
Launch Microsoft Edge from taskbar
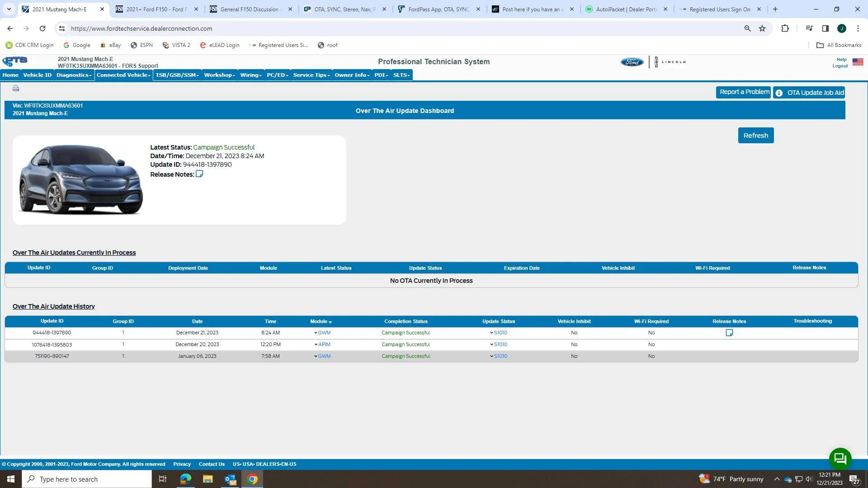[185, 479]
